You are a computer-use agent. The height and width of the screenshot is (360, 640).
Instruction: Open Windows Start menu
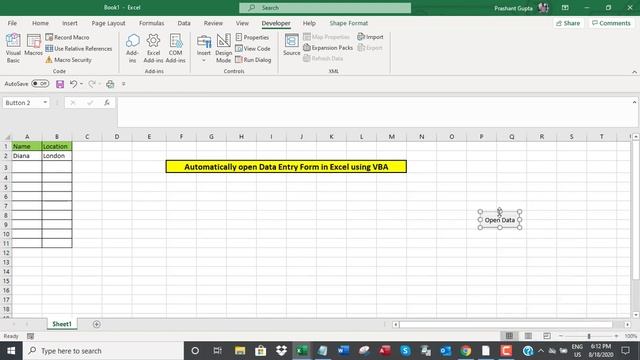point(11,351)
